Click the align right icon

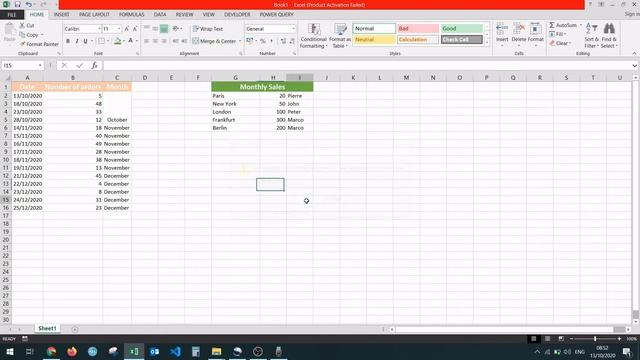pos(164,41)
